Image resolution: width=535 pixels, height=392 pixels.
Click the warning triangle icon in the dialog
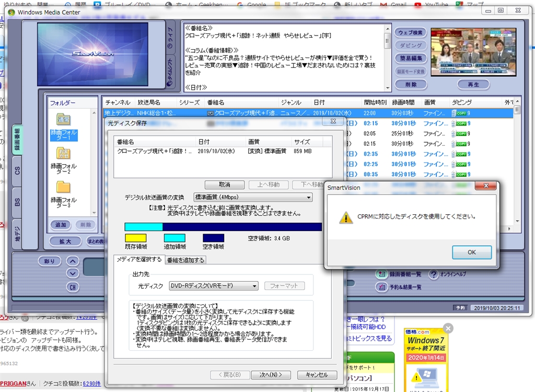click(346, 217)
